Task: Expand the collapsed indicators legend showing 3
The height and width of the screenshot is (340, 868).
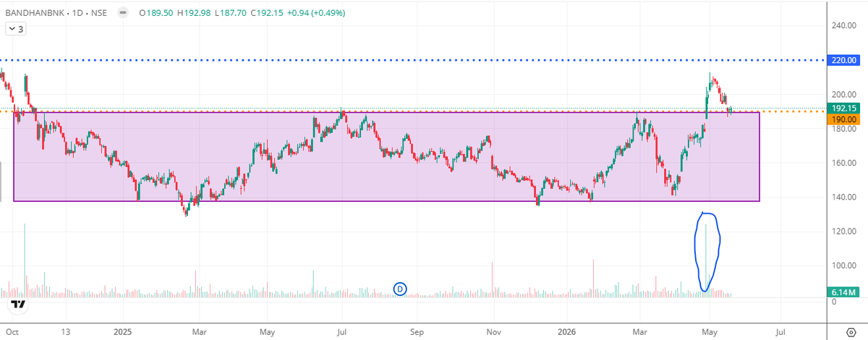Action: pos(15,29)
